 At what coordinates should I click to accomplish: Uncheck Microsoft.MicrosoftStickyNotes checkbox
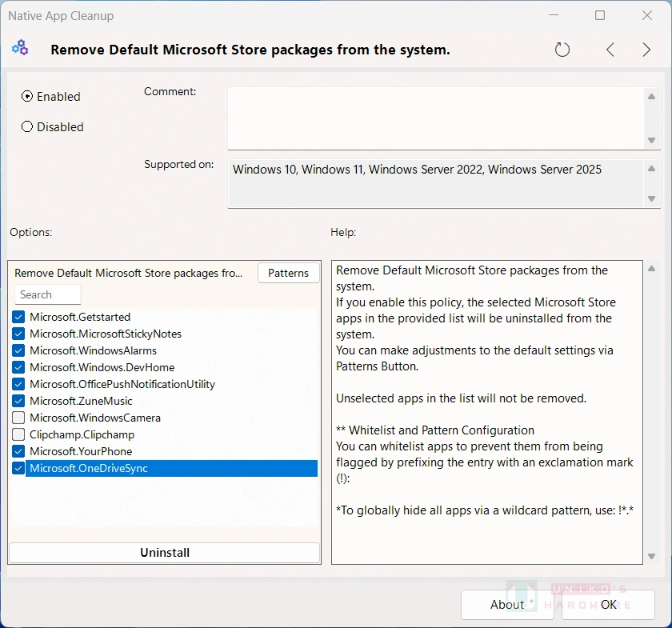tap(18, 334)
